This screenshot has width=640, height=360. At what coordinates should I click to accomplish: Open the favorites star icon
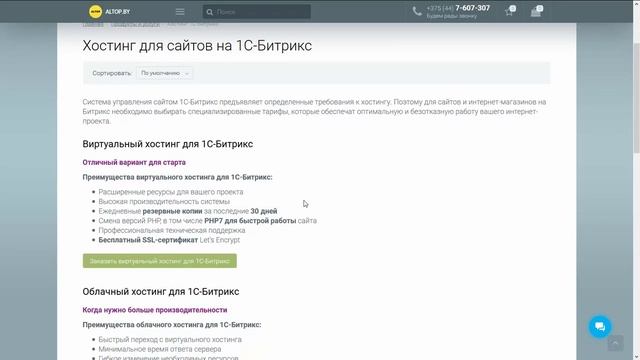pos(509,12)
